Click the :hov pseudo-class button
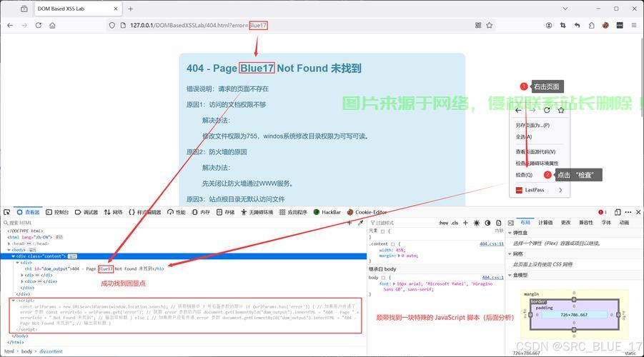 (443, 223)
